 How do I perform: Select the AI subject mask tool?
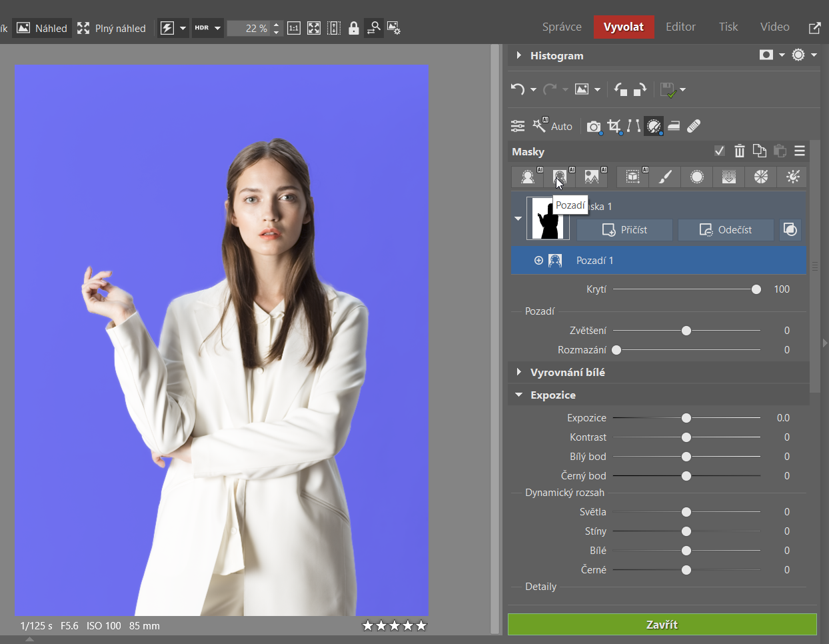(x=528, y=177)
